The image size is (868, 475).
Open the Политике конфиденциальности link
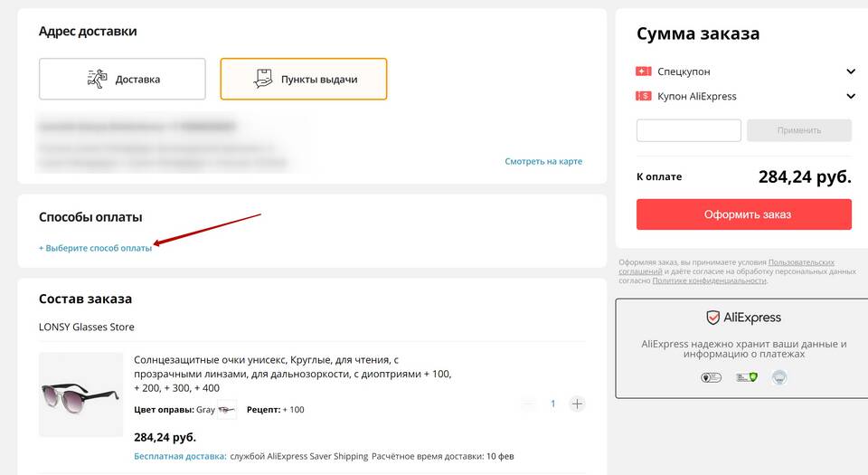[x=709, y=280]
